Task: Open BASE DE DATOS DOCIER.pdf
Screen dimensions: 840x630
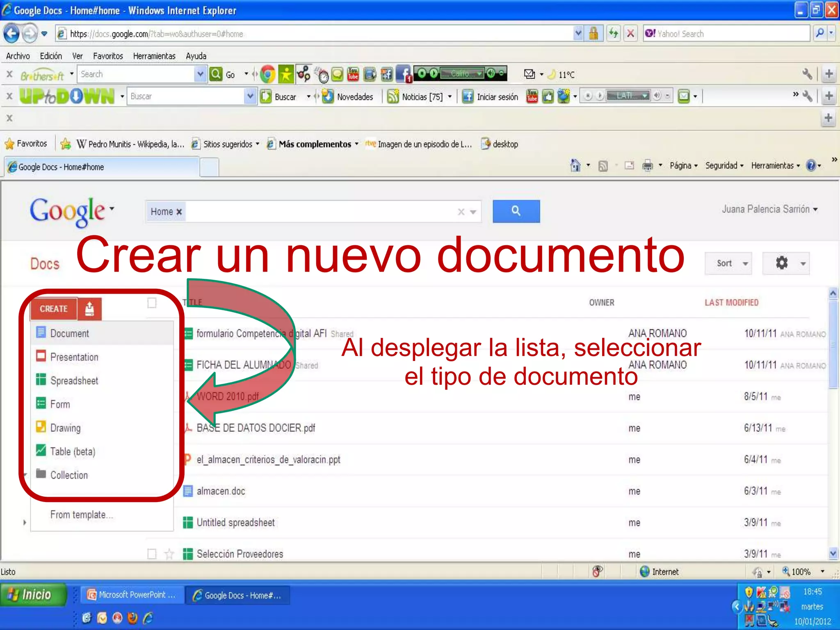Action: click(x=256, y=428)
